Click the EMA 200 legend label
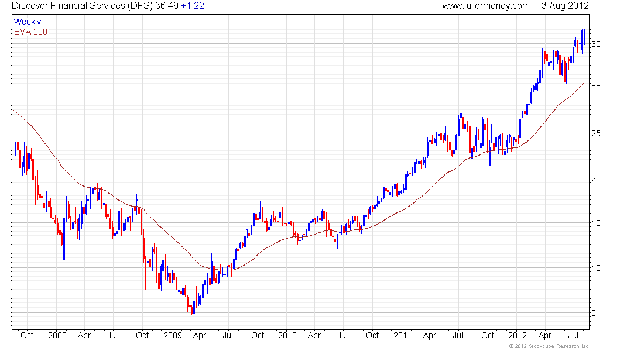 coord(30,31)
